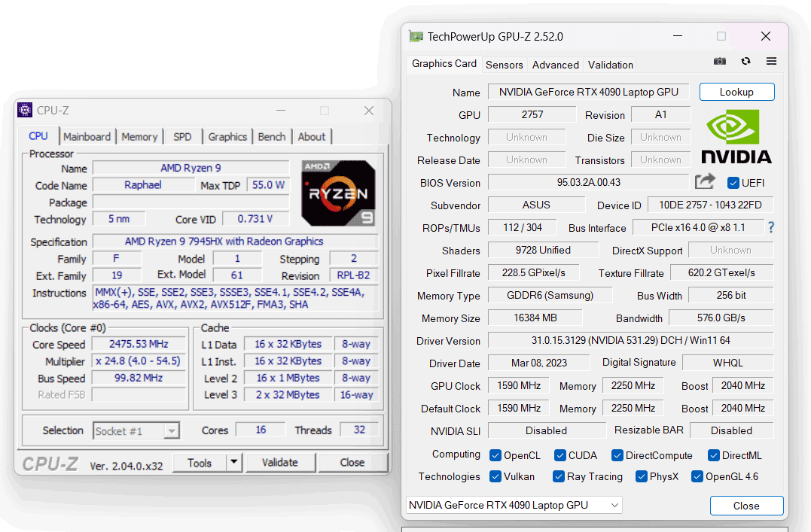
Task: Click the BIOS share/export arrow icon
Action: tap(705, 182)
